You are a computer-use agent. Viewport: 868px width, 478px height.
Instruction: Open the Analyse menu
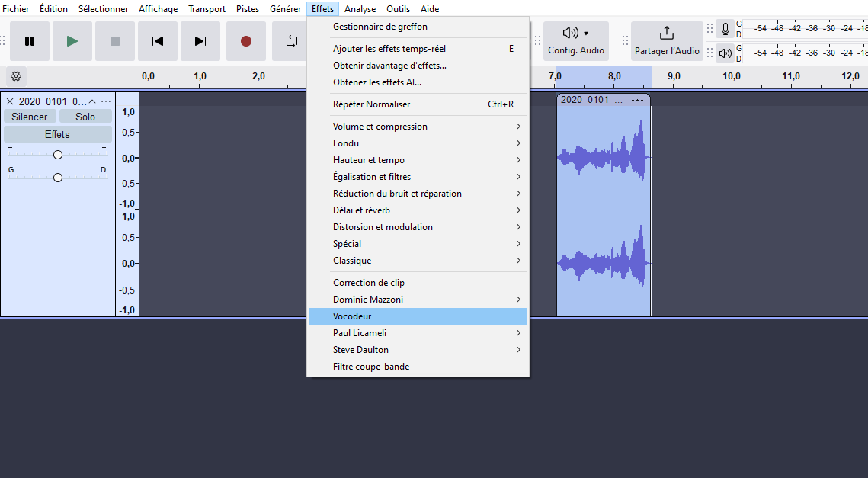point(360,9)
